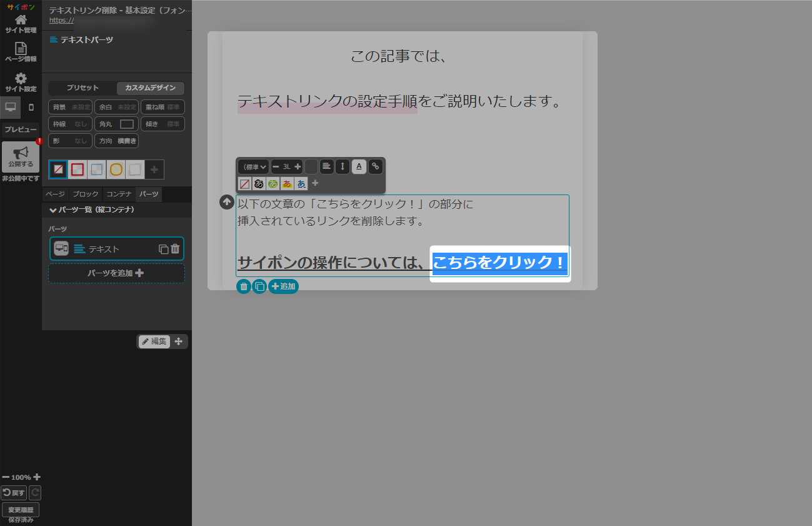This screenshot has height=526, width=812.
Task: Open the site URL link
Action: click(61, 20)
